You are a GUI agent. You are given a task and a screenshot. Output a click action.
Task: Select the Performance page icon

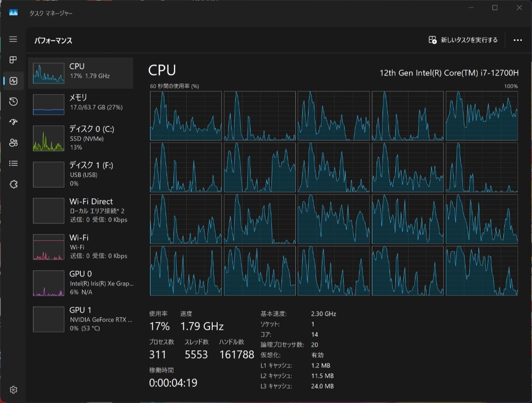14,81
